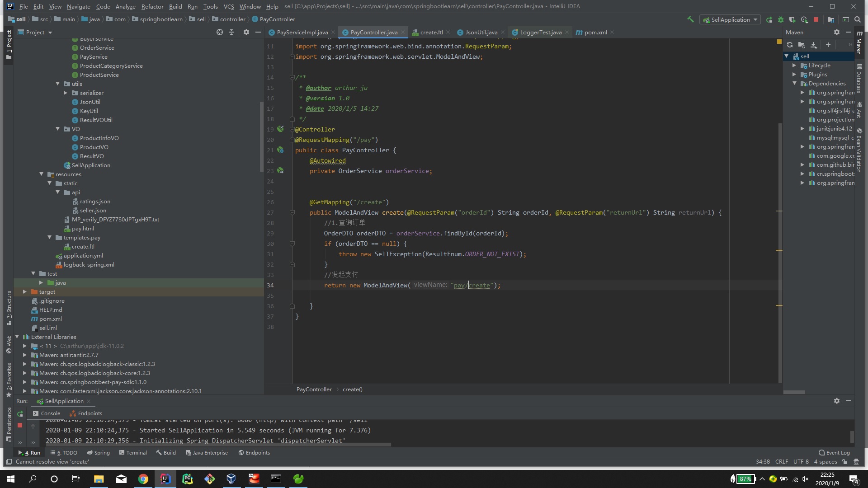Click the Locate/Scroll from Source icon in the Project panel

[220, 32]
